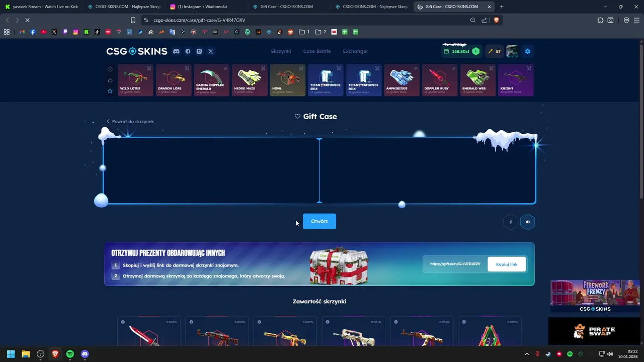Expand the bookmark folder named 1
The height and width of the screenshot is (362, 644).
point(304,32)
